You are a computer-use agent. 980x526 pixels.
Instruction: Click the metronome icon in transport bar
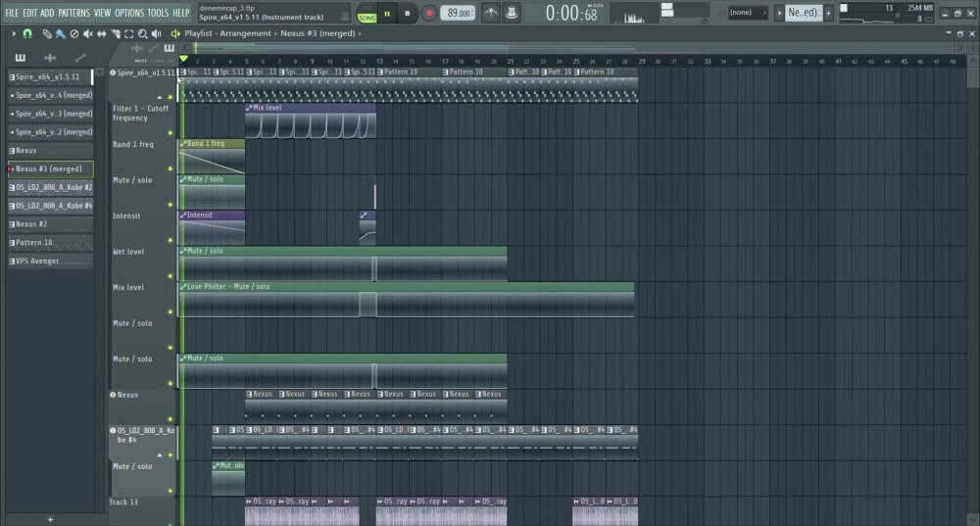tap(491, 13)
